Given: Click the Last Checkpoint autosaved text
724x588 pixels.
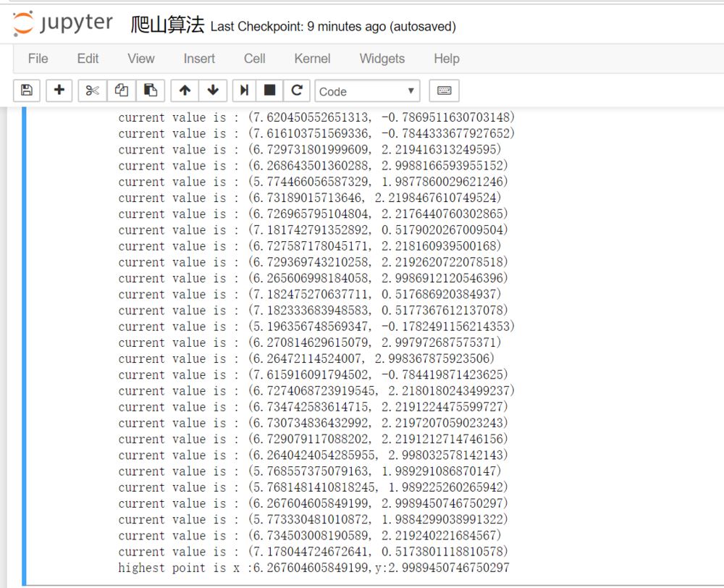Looking at the screenshot, I should pyautogui.click(x=333, y=27).
